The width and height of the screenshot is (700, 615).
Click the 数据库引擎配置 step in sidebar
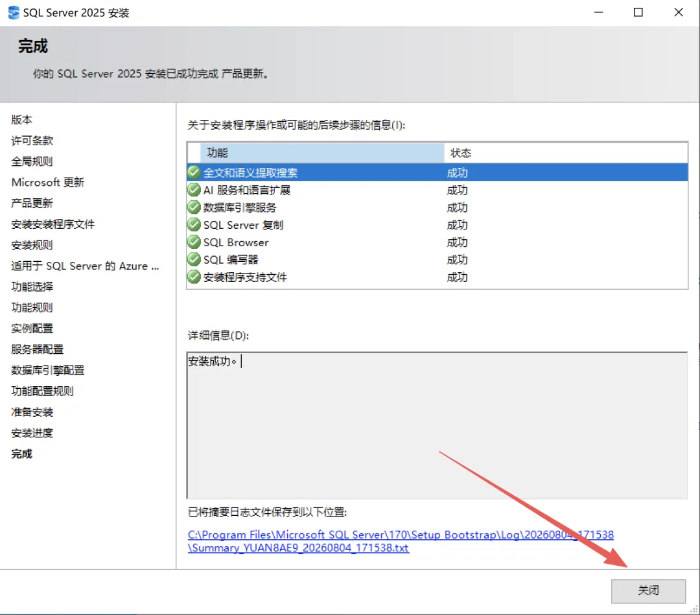point(48,371)
